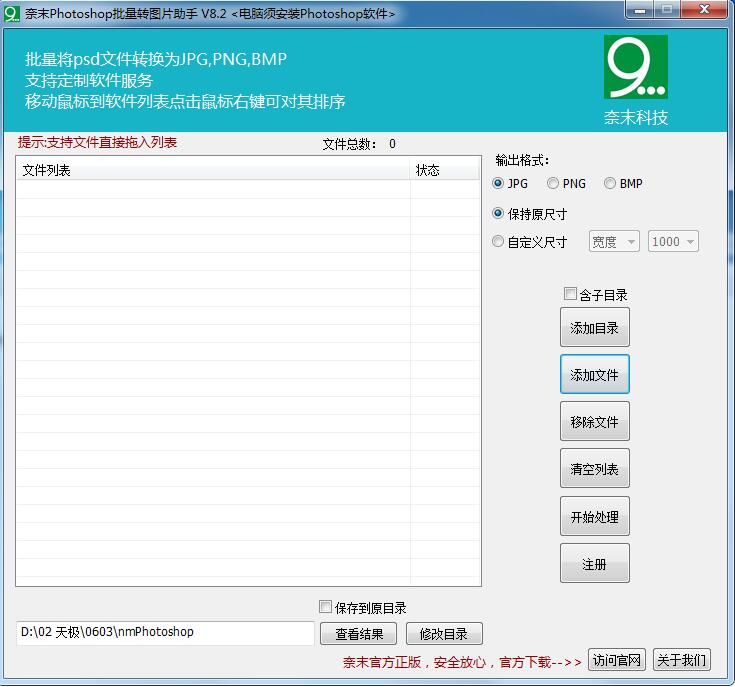Enable the 含子目录 checkbox
Image resolution: width=735 pixels, height=687 pixels.
(570, 294)
